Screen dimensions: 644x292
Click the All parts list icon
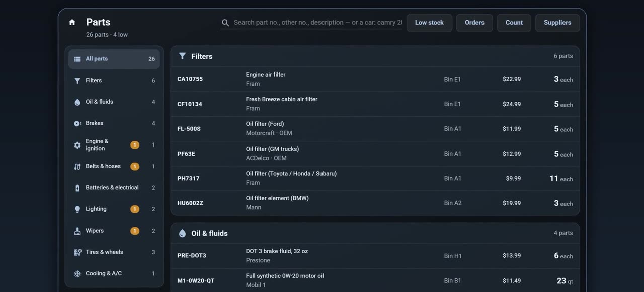[77, 59]
